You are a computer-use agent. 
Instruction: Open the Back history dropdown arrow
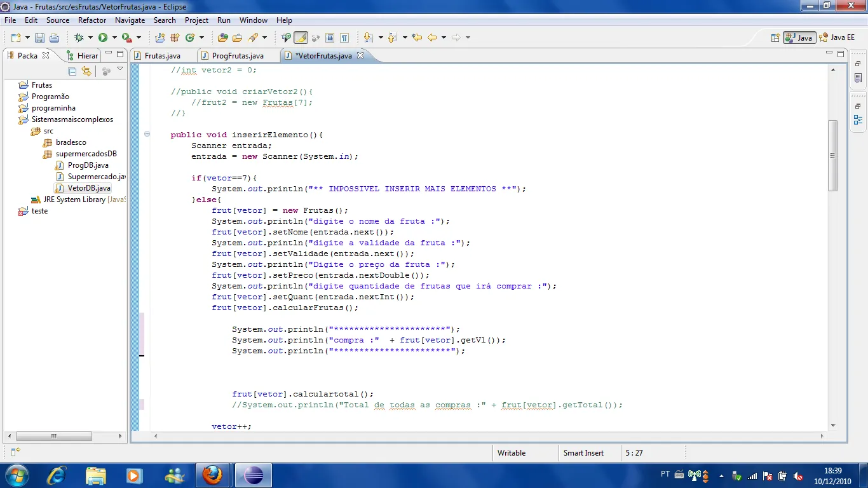pyautogui.click(x=444, y=37)
